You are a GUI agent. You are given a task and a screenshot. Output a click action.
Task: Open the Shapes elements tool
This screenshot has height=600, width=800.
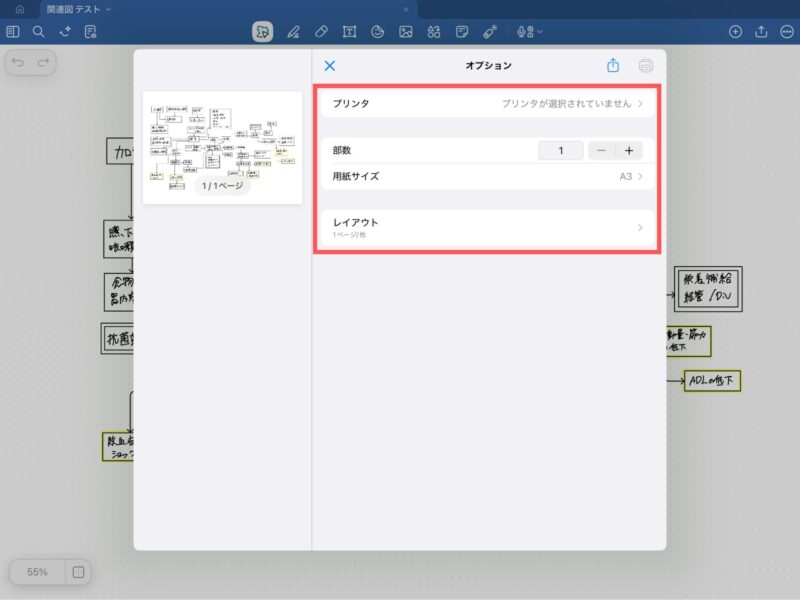point(434,32)
